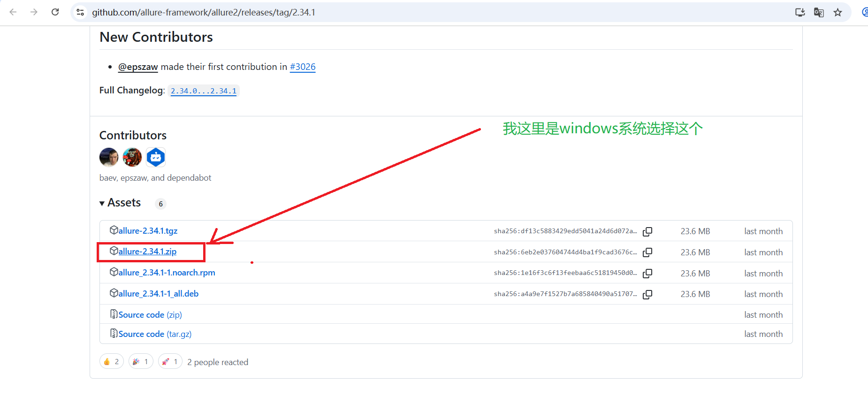Download allure-2.34.1.zip
The height and width of the screenshot is (412, 868).
tap(147, 252)
